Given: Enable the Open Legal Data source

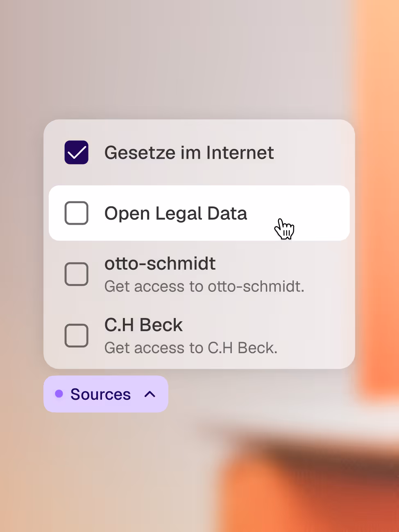Looking at the screenshot, I should pyautogui.click(x=76, y=213).
